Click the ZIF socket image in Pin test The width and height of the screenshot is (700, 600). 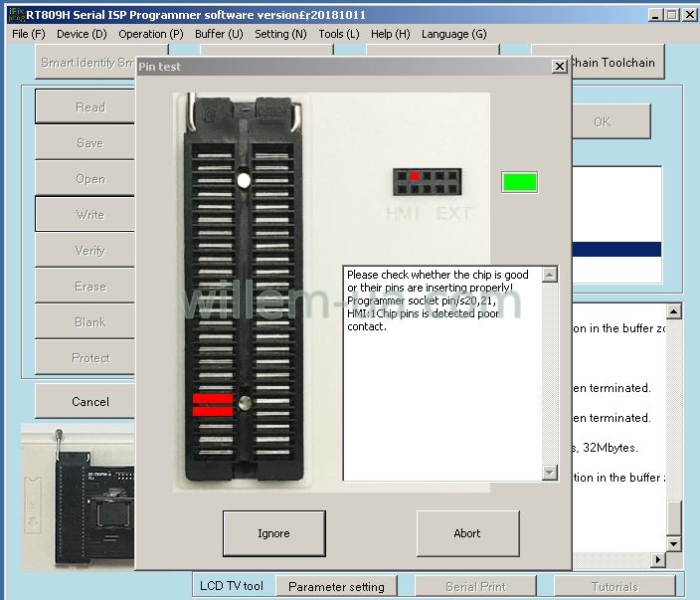244,289
